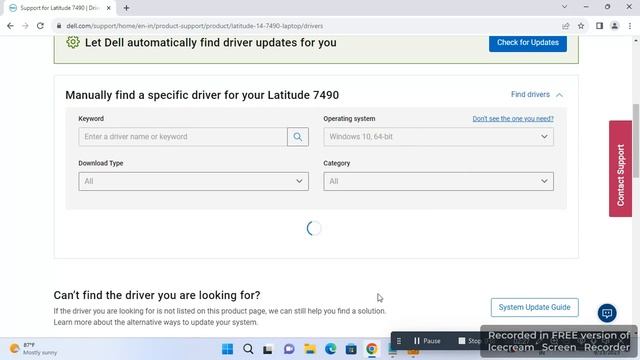Open the Chat app on the taskbar
Viewport: 640px width, 360px height.
point(289,349)
